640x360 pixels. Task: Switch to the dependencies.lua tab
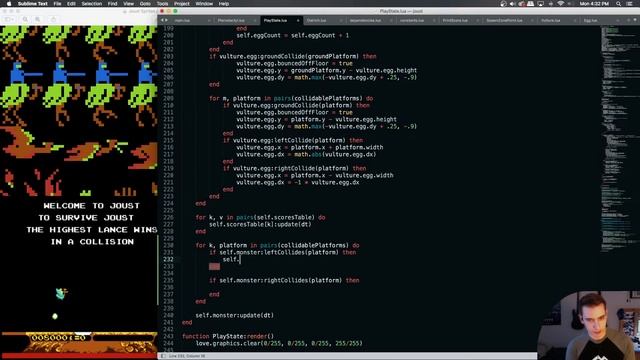[365, 20]
